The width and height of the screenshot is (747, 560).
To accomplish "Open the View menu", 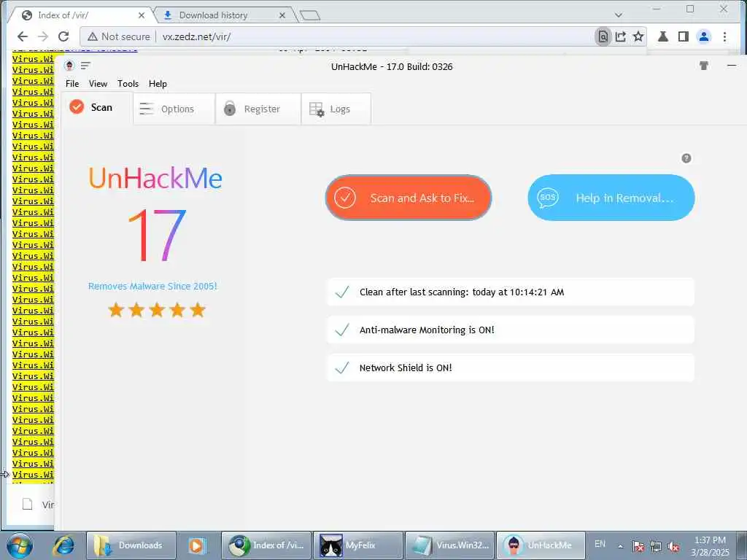I will pos(98,84).
